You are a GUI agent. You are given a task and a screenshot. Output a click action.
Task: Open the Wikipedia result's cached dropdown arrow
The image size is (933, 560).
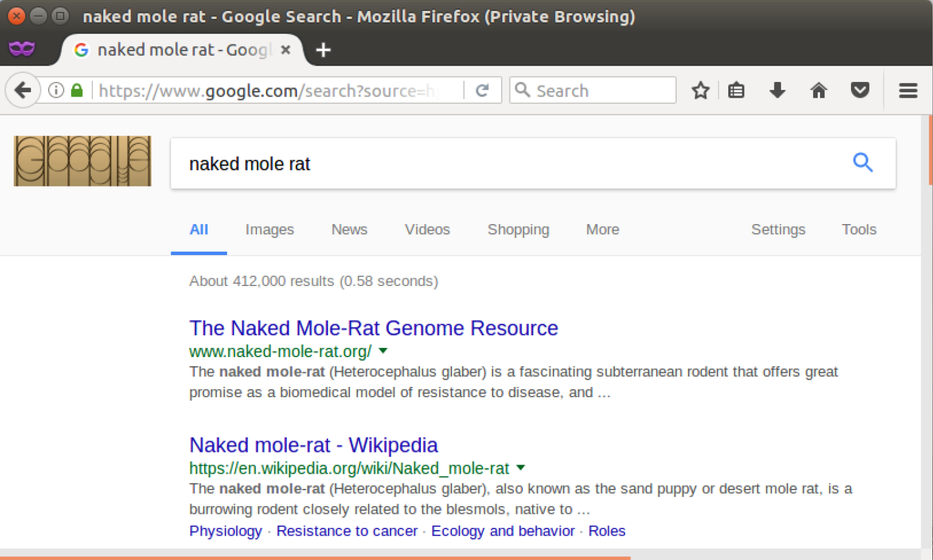pyautogui.click(x=521, y=468)
